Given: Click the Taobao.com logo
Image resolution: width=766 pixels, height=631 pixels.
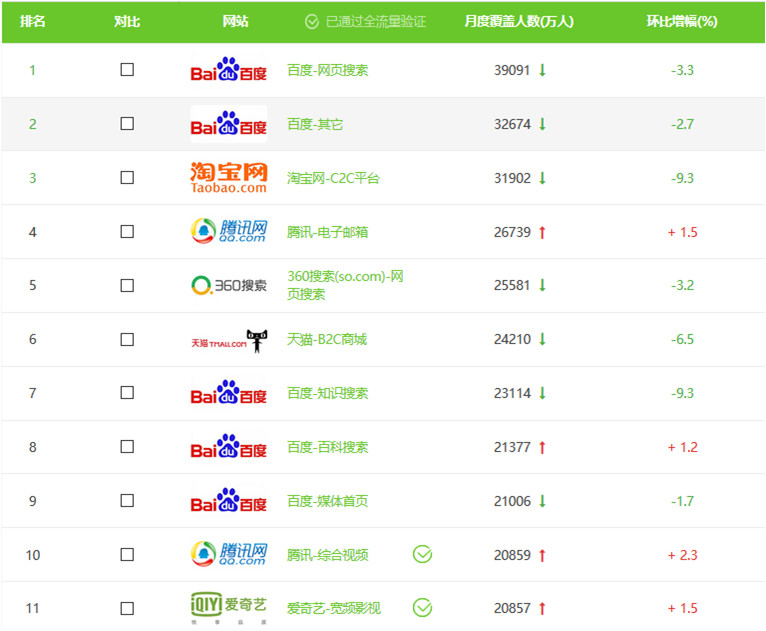Looking at the screenshot, I should point(229,178).
